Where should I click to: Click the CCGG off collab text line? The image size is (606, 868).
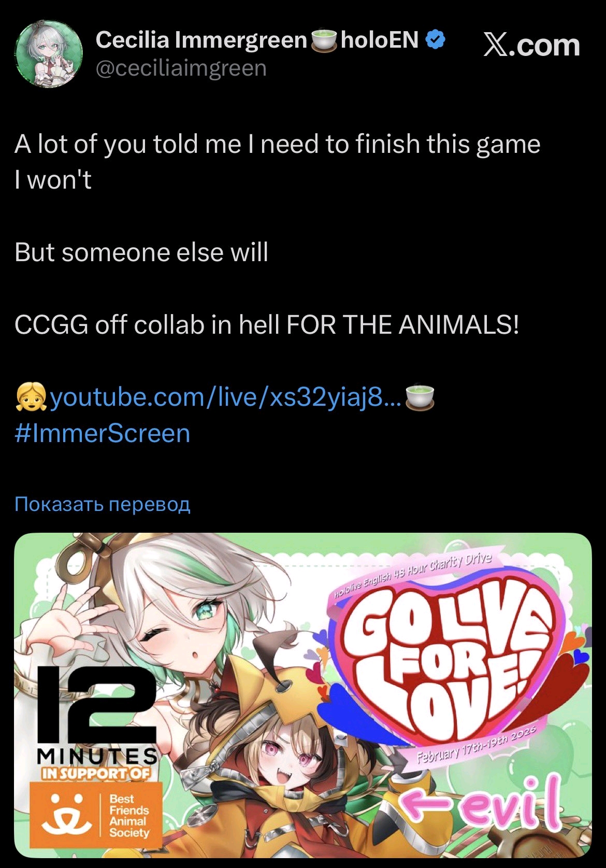[x=267, y=325]
